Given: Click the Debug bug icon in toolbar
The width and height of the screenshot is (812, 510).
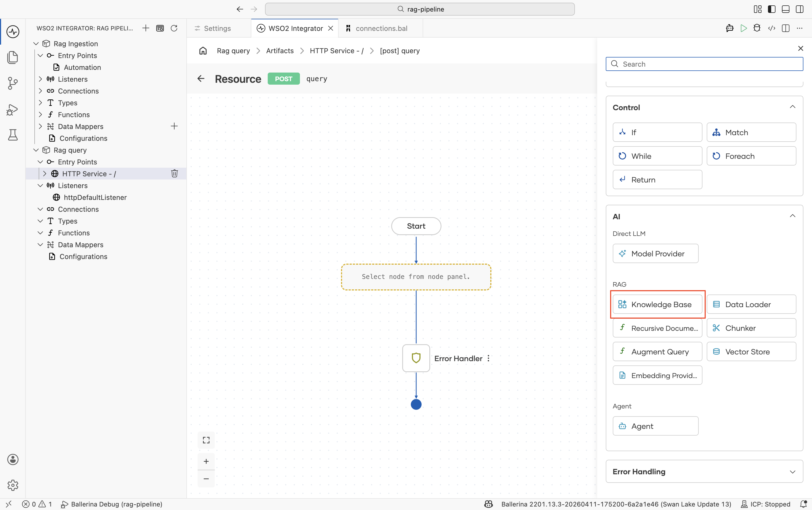Looking at the screenshot, I should pos(757,28).
